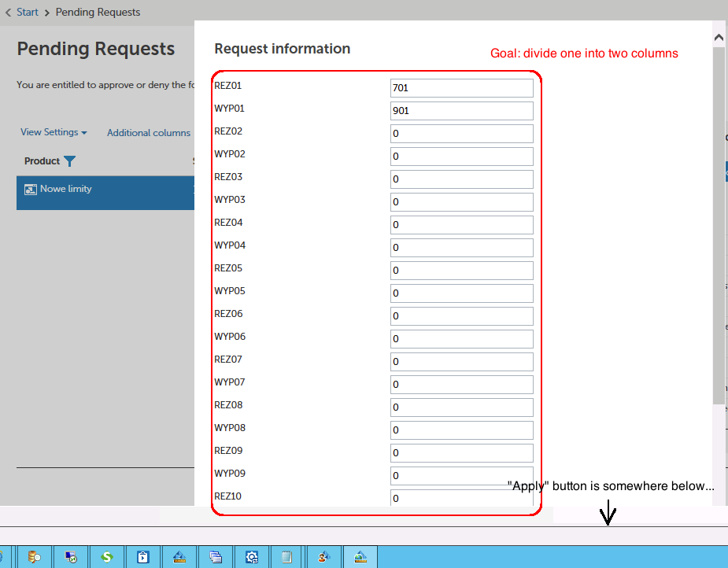The image size is (728, 568).
Task: Click the REZ05 label
Action: click(228, 267)
